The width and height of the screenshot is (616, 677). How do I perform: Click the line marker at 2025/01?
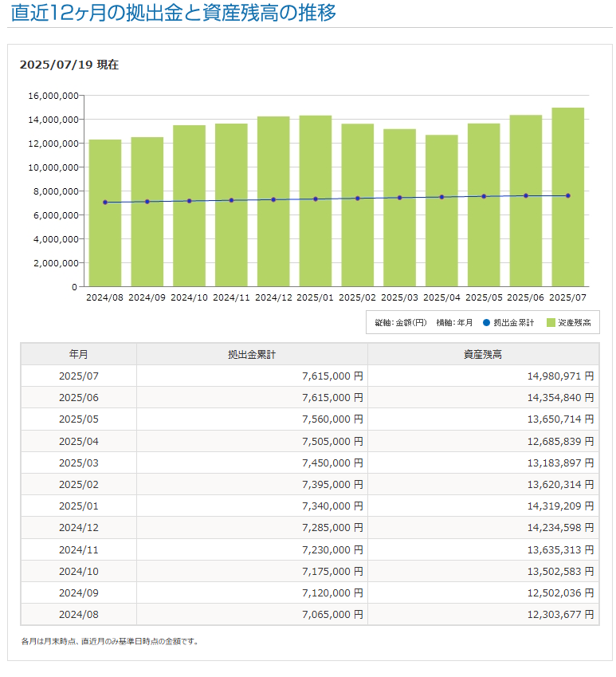click(x=316, y=199)
